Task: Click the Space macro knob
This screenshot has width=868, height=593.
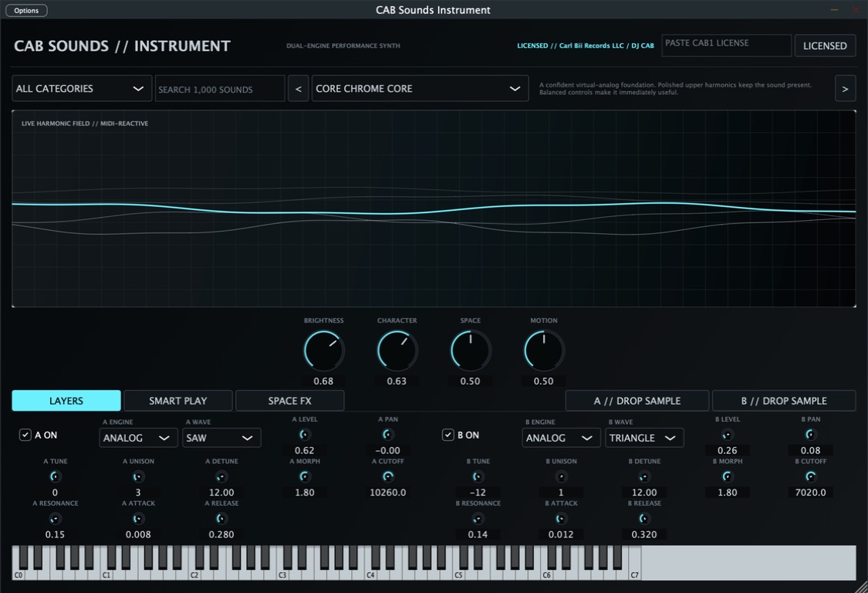Action: [471, 351]
